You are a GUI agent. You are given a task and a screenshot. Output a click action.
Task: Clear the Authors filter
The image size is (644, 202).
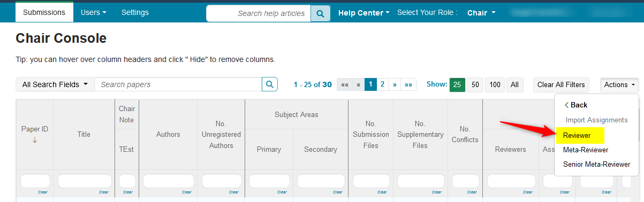(x=186, y=192)
